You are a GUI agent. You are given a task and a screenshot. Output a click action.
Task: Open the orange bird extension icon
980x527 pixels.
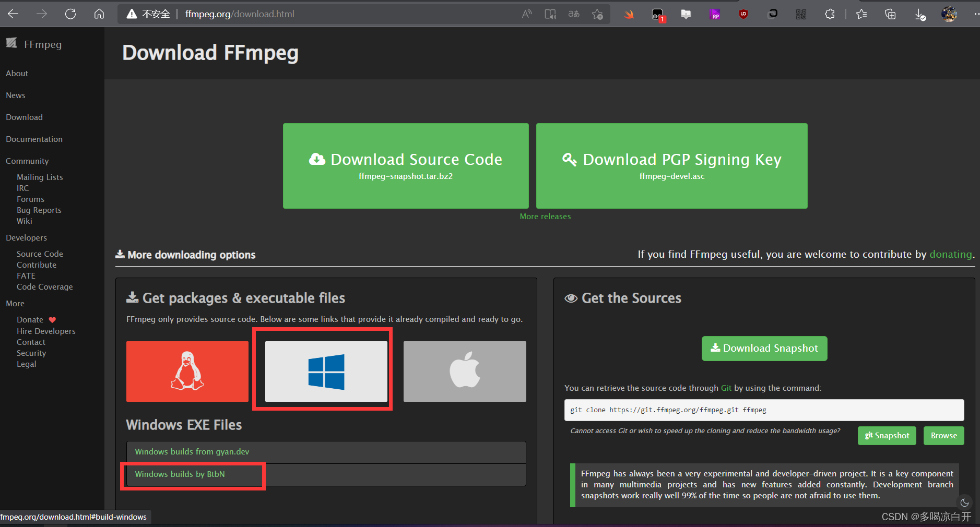pos(629,15)
